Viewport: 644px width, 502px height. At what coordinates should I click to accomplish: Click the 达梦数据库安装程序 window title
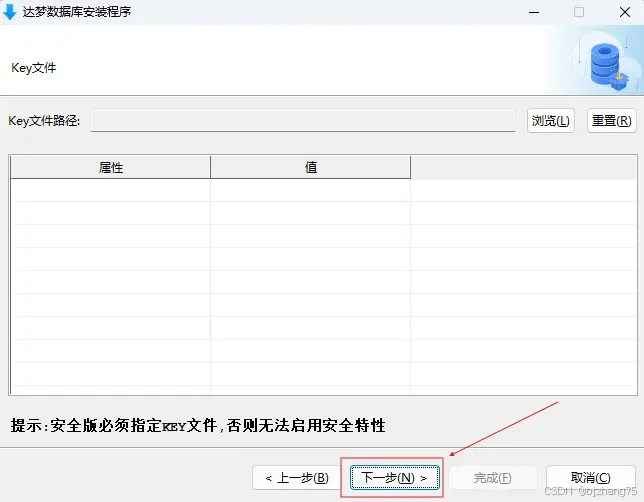point(77,12)
